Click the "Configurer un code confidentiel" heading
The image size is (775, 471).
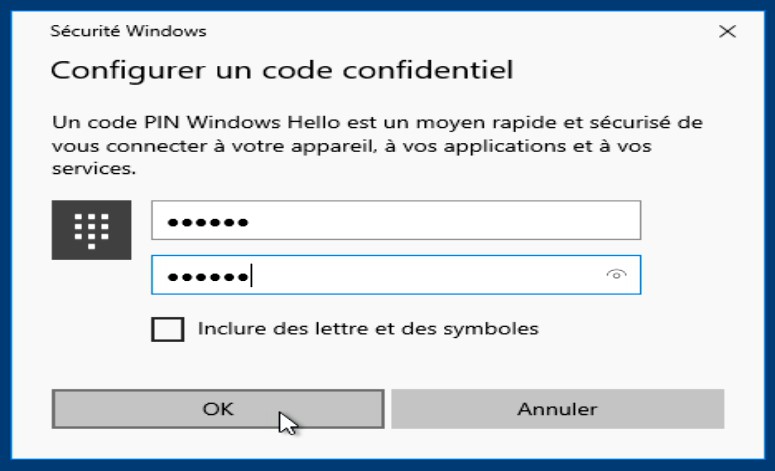(281, 71)
